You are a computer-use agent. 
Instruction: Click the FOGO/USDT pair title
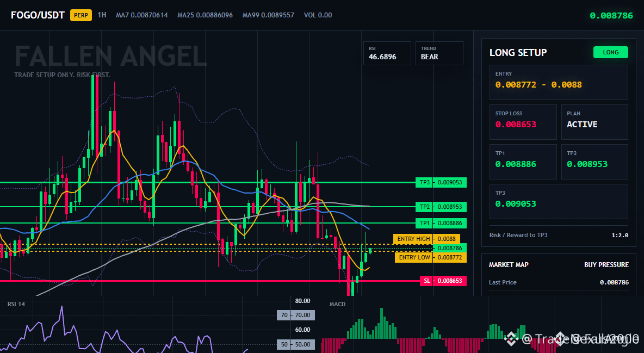click(38, 15)
